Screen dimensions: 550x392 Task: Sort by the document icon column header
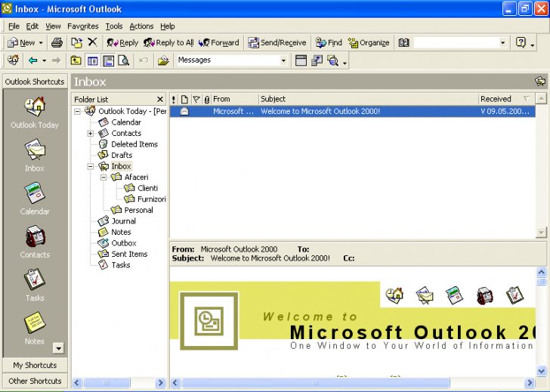[x=184, y=99]
